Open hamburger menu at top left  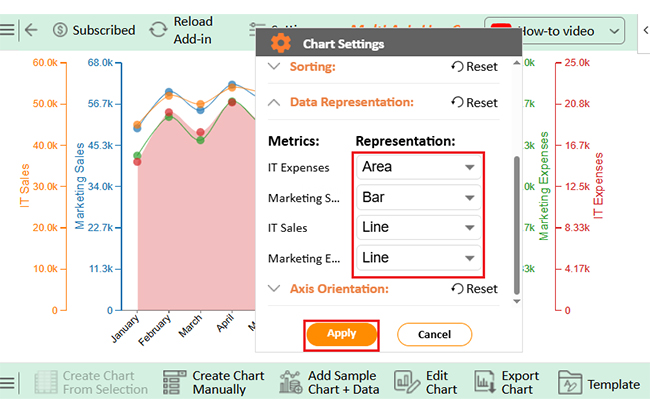coord(8,30)
